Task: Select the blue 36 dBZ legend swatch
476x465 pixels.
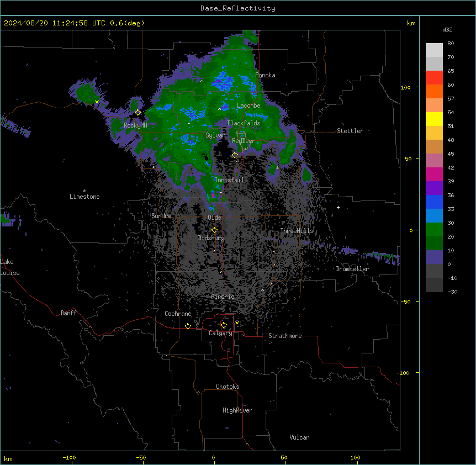Action: pyautogui.click(x=434, y=202)
